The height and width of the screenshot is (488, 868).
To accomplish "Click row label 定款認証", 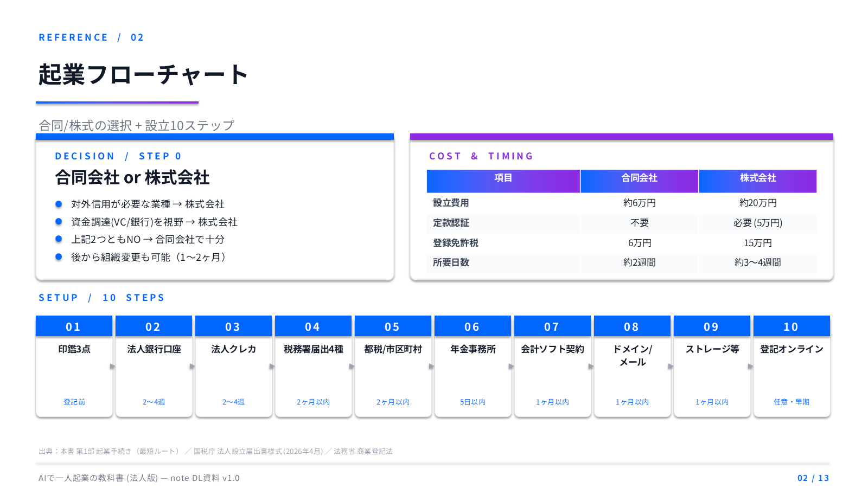I will [451, 223].
